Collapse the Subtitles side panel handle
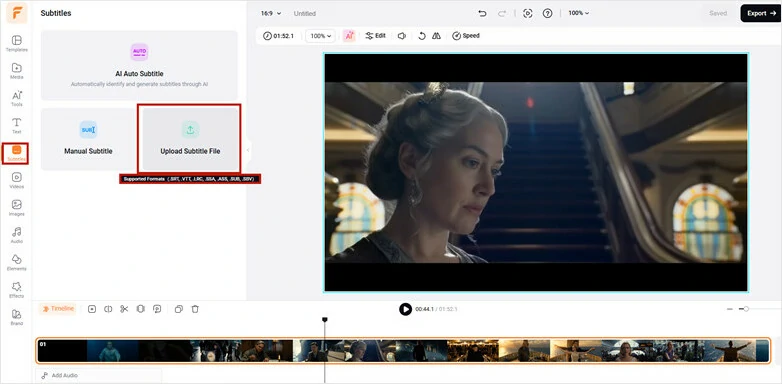Image resolution: width=782 pixels, height=384 pixels. point(248,150)
